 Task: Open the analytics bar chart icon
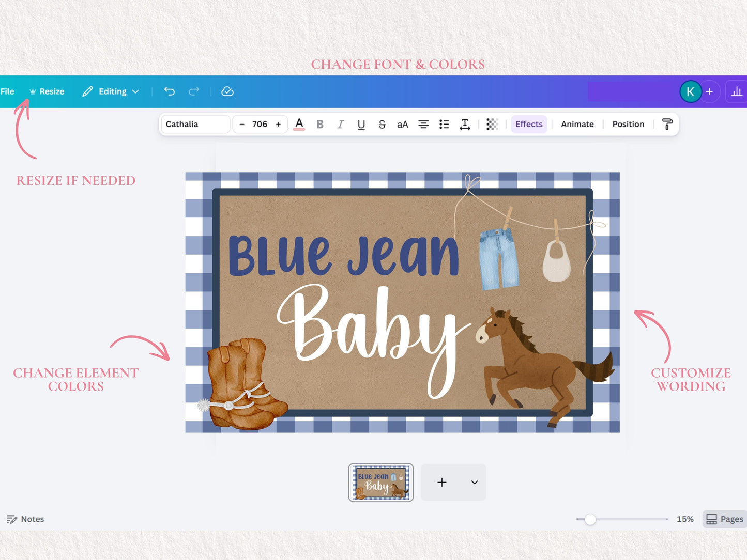click(x=737, y=92)
